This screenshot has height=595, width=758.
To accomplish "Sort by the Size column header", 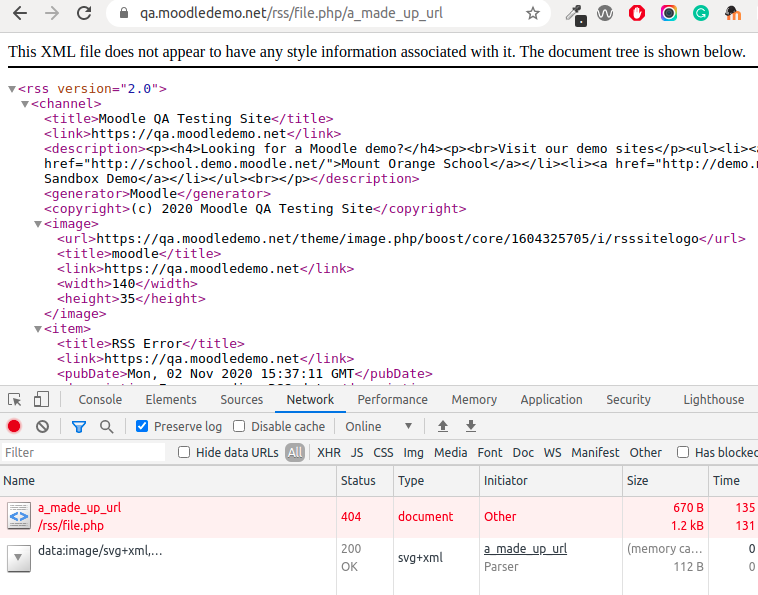I will point(666,481).
